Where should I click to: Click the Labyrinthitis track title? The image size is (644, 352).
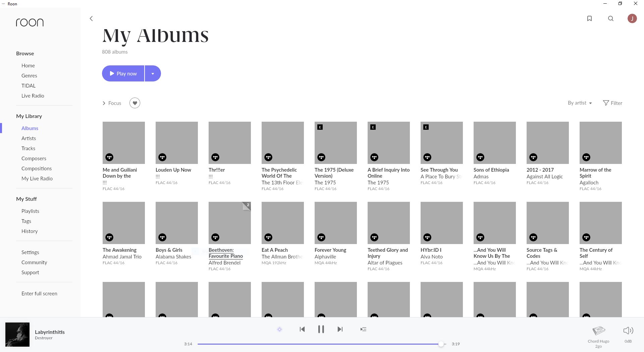pyautogui.click(x=50, y=332)
